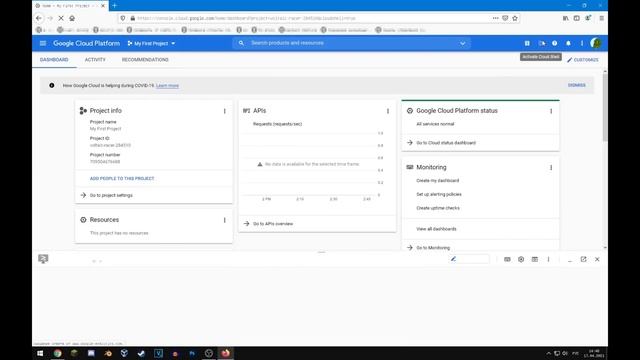
Task: Switch to the RECOMMENDATIONS tab
Action: coord(145,60)
